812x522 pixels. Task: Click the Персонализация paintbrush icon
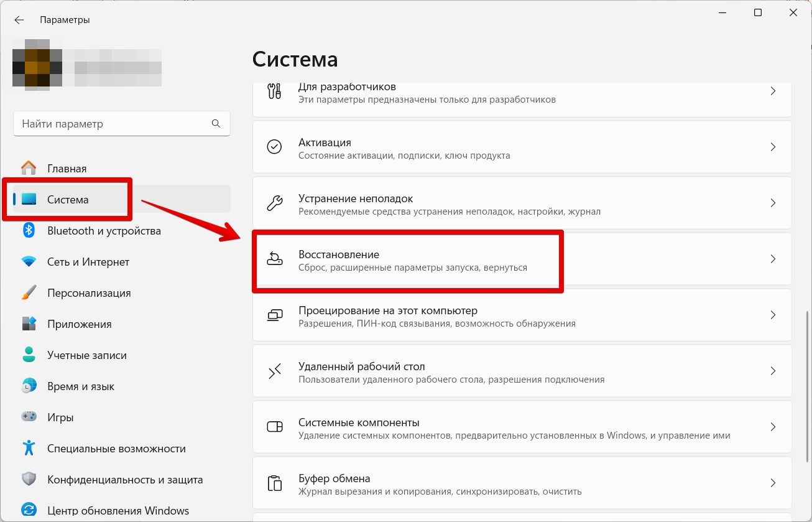[29, 292]
